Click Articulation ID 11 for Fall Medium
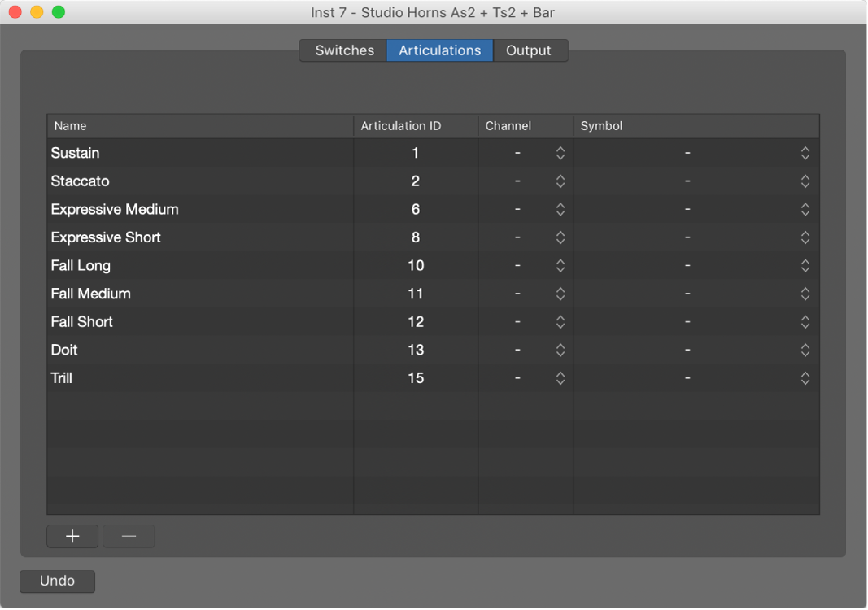868x610 pixels. [x=416, y=294]
